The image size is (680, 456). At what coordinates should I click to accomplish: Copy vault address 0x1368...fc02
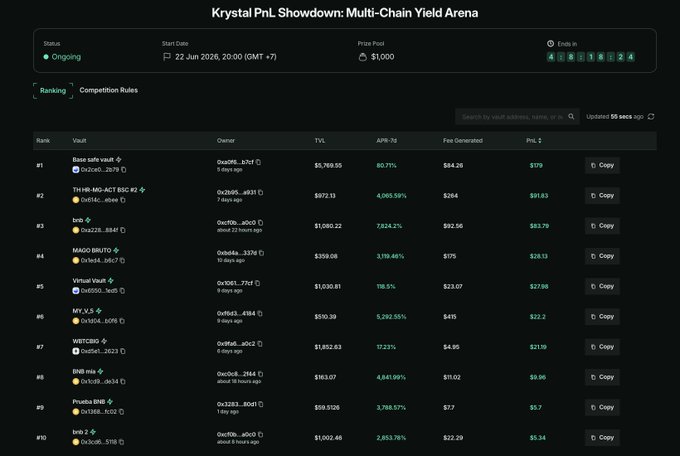(121, 412)
